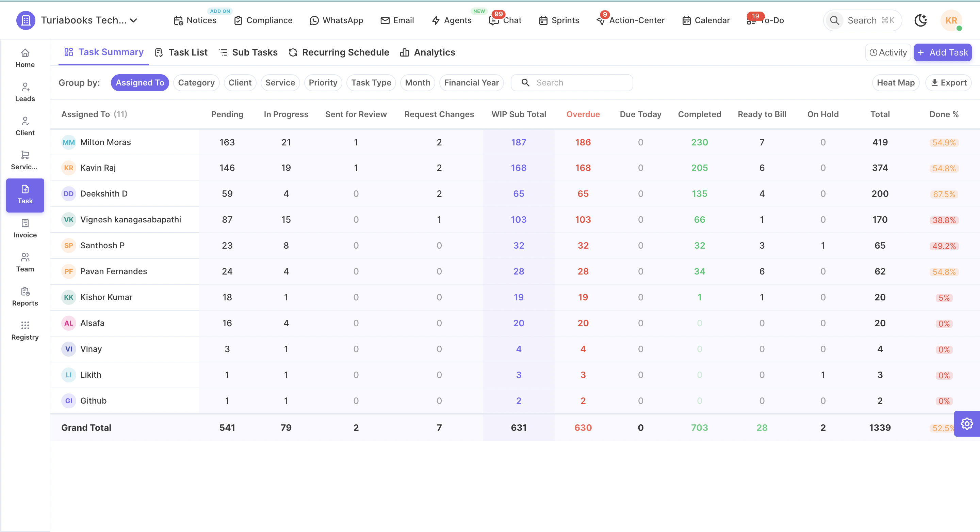
Task: Group tasks by Task Type
Action: tap(371, 83)
